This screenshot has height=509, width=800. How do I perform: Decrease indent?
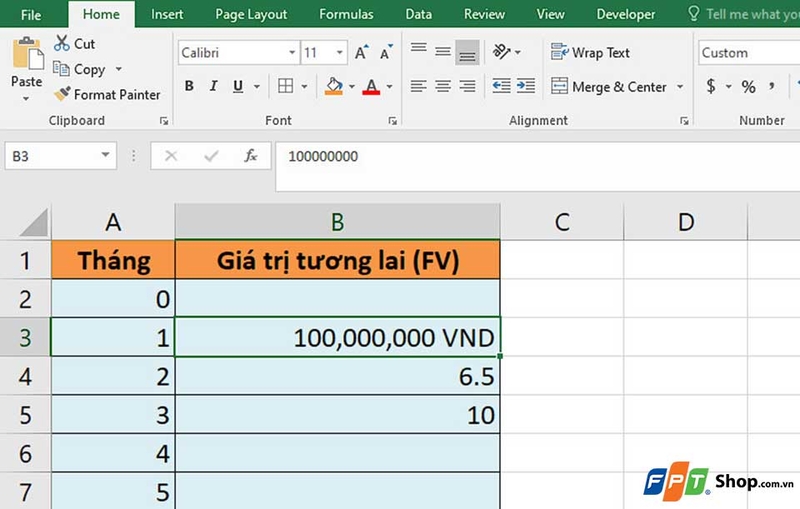coord(501,86)
